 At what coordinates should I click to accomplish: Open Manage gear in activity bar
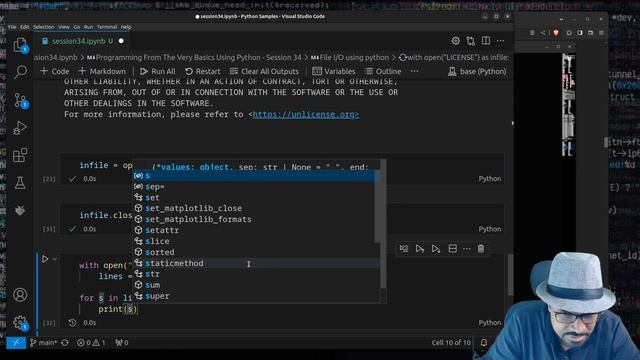pyautogui.click(x=20, y=323)
